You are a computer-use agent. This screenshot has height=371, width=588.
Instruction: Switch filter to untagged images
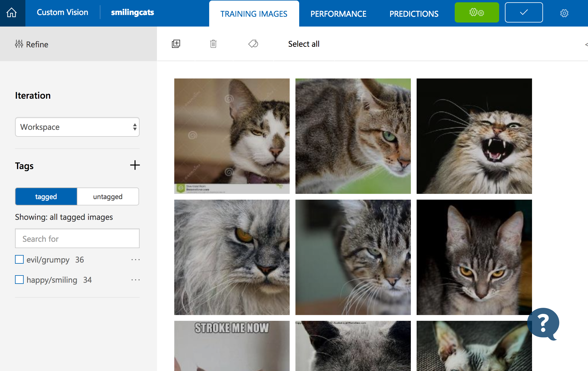(108, 196)
